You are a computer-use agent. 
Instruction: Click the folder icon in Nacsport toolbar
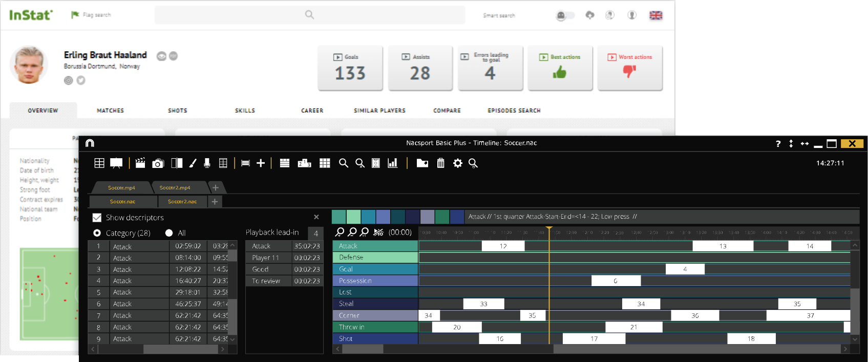point(422,163)
